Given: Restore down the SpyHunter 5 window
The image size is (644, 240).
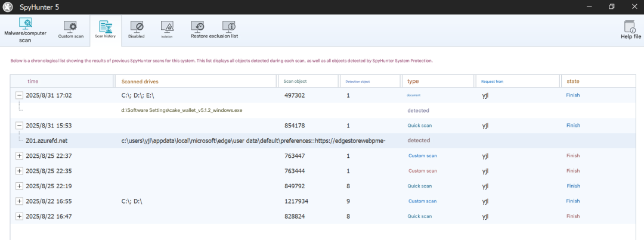Looking at the screenshot, I should point(612,7).
